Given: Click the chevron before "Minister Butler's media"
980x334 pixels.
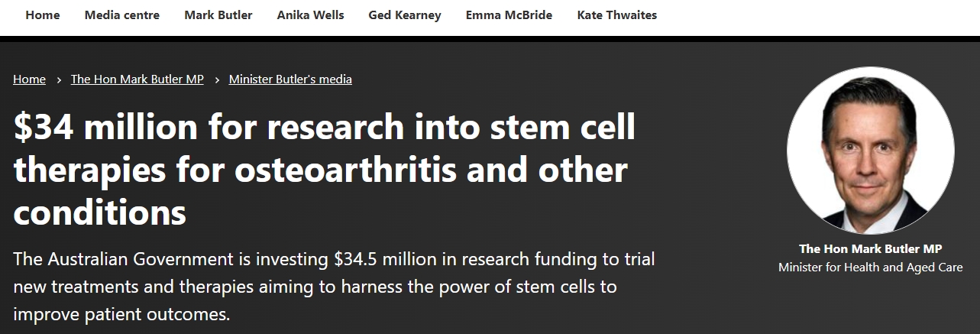Looking at the screenshot, I should [x=217, y=79].
